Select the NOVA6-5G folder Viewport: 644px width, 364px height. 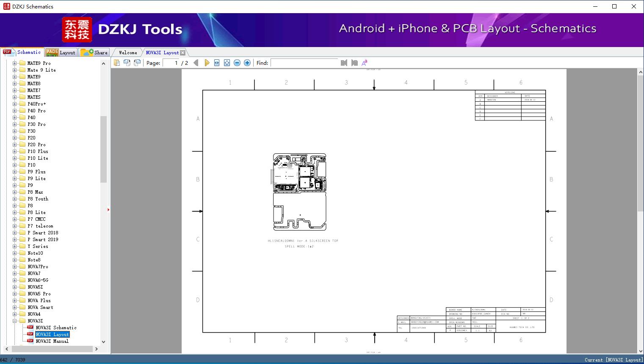coord(38,280)
